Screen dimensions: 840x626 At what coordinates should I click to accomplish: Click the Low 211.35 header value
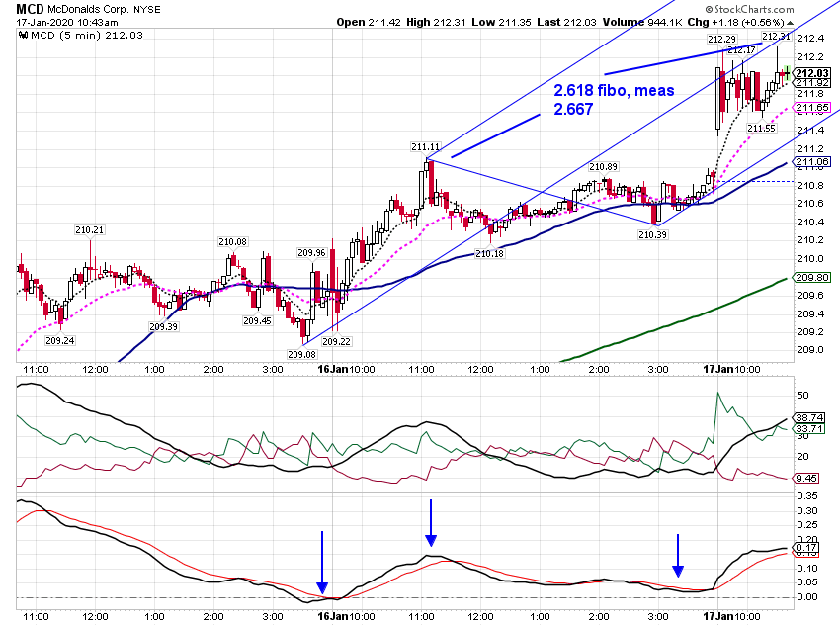(502, 22)
